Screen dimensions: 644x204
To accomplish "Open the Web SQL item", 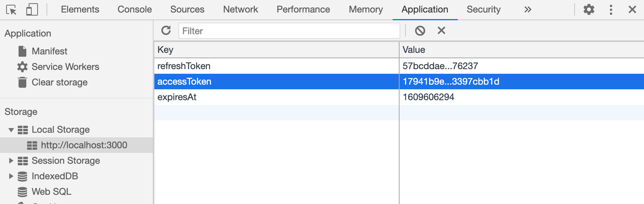I will click(51, 191).
